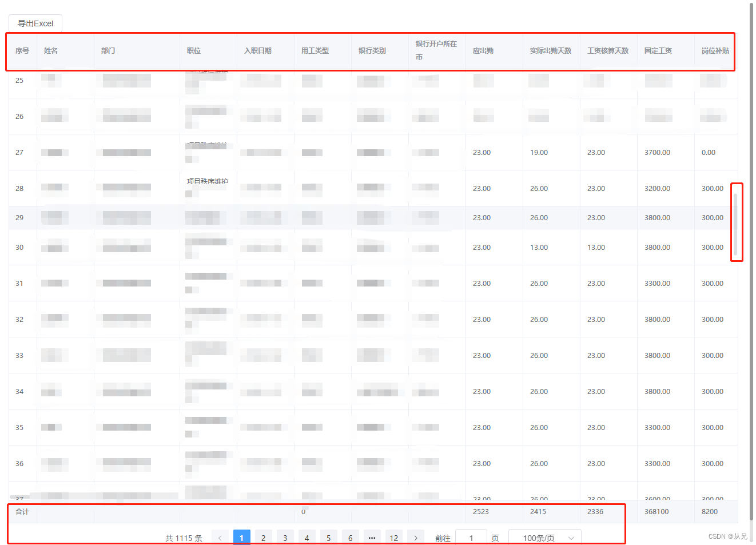Click the 银行开户所在市 column header
This screenshot has height=545, width=756.
coord(436,50)
